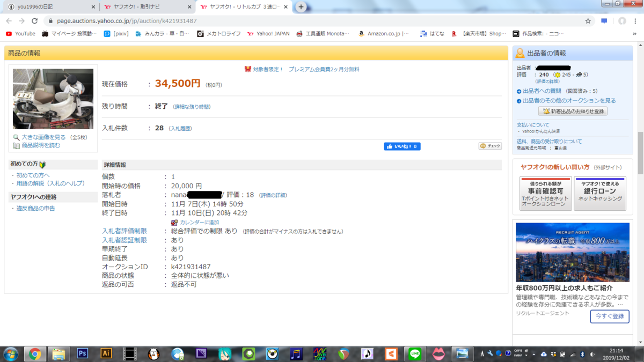
Task: Click the page vertical scrollbar
Action: (640, 153)
